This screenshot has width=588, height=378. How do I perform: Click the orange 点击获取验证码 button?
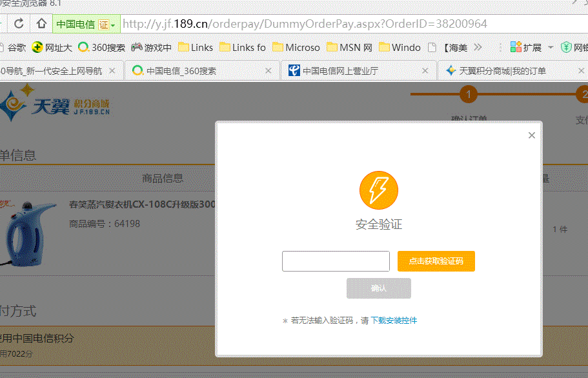[436, 261]
